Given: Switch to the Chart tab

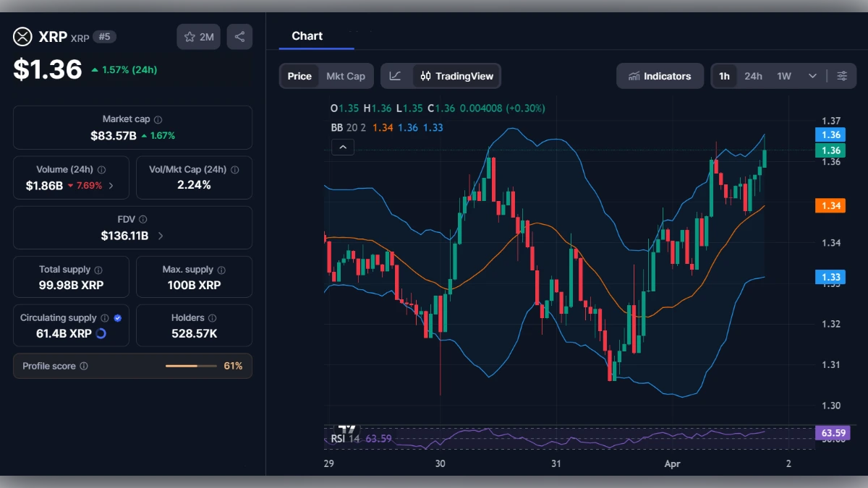Looking at the screenshot, I should (x=307, y=35).
